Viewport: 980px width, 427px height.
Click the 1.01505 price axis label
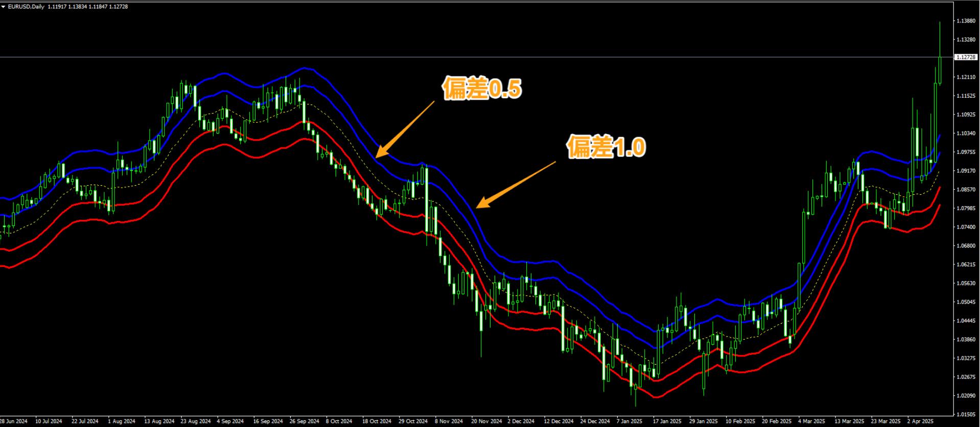coord(965,414)
